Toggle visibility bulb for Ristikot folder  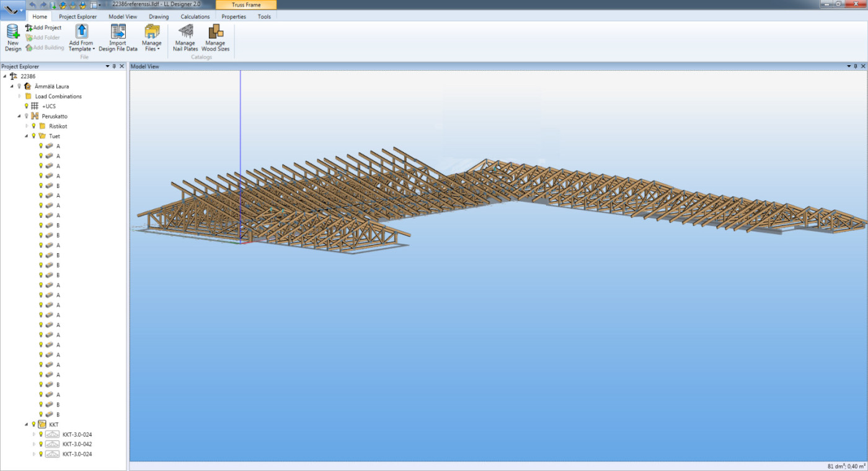coord(34,126)
